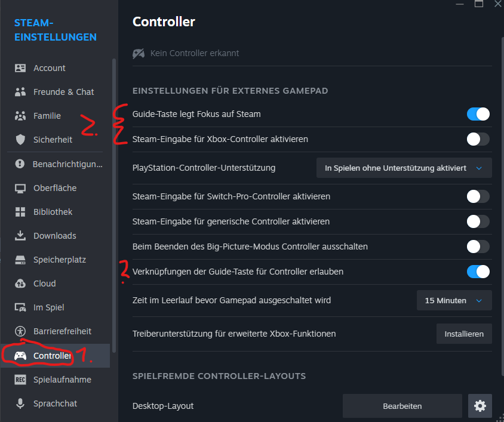Switch to the Oberfläche settings page
The image size is (504, 422).
tap(55, 188)
